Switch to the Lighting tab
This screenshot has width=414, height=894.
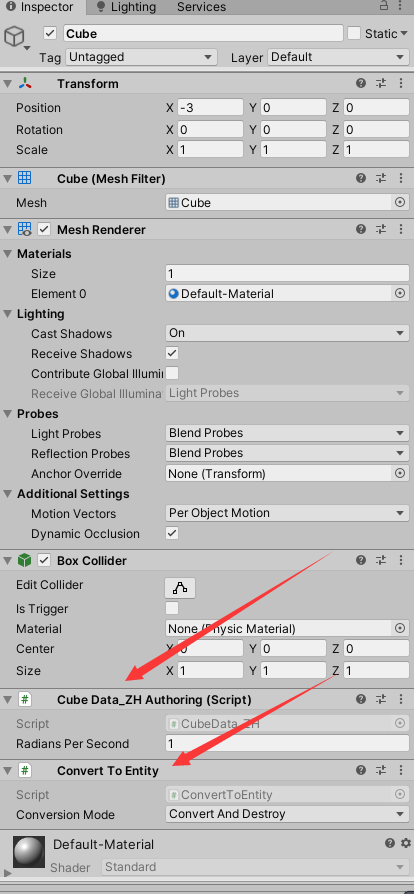click(126, 7)
